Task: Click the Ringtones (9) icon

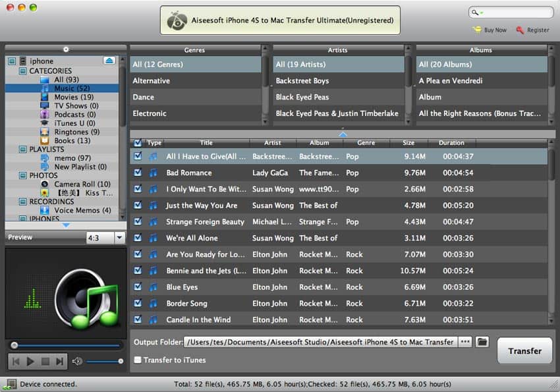Action: [x=45, y=132]
